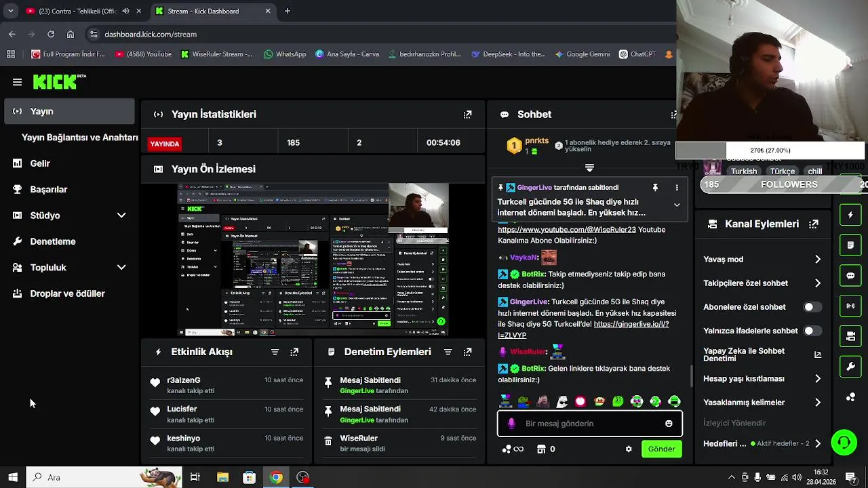Click the VaykaN username in chat

tap(524, 258)
